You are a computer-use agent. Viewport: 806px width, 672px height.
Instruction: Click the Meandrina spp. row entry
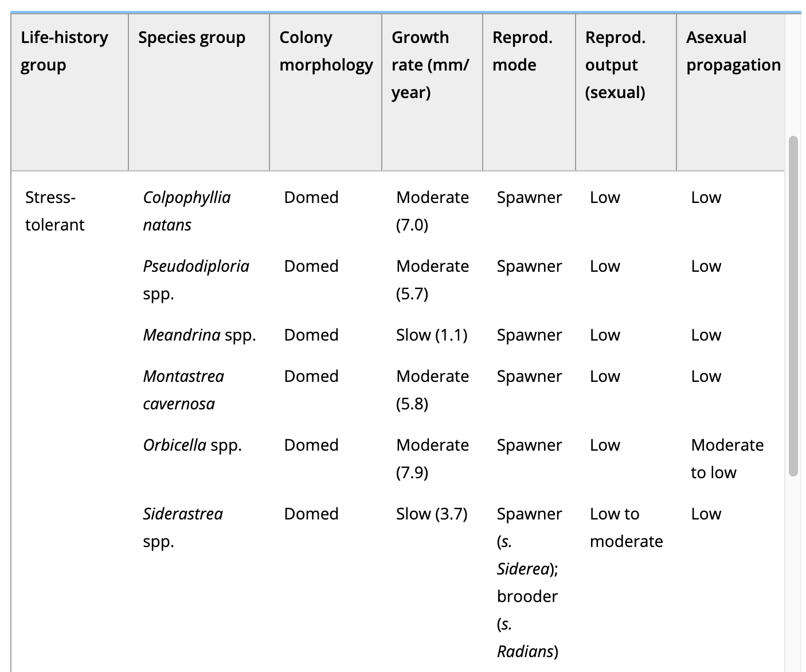199,335
